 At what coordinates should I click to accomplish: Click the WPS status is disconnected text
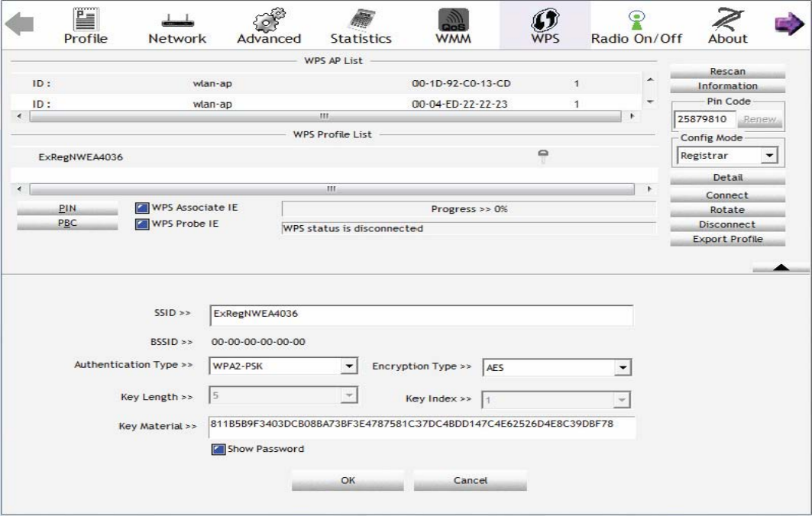(353, 228)
